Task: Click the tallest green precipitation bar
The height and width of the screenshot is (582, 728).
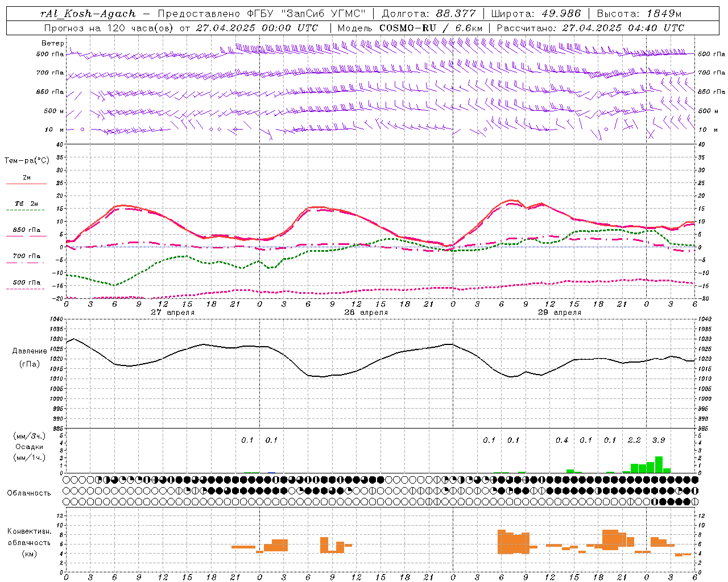Action: pos(659,465)
